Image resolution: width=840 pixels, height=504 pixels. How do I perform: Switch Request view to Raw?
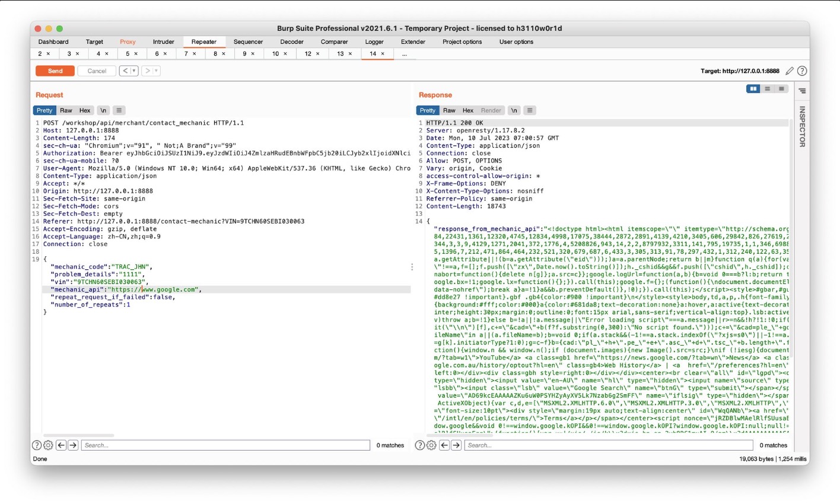(66, 110)
